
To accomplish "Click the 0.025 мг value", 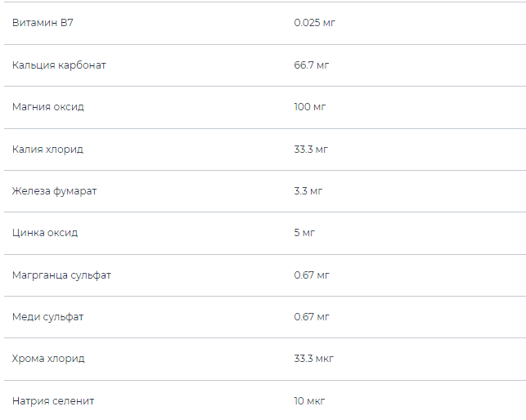I will [x=315, y=23].
